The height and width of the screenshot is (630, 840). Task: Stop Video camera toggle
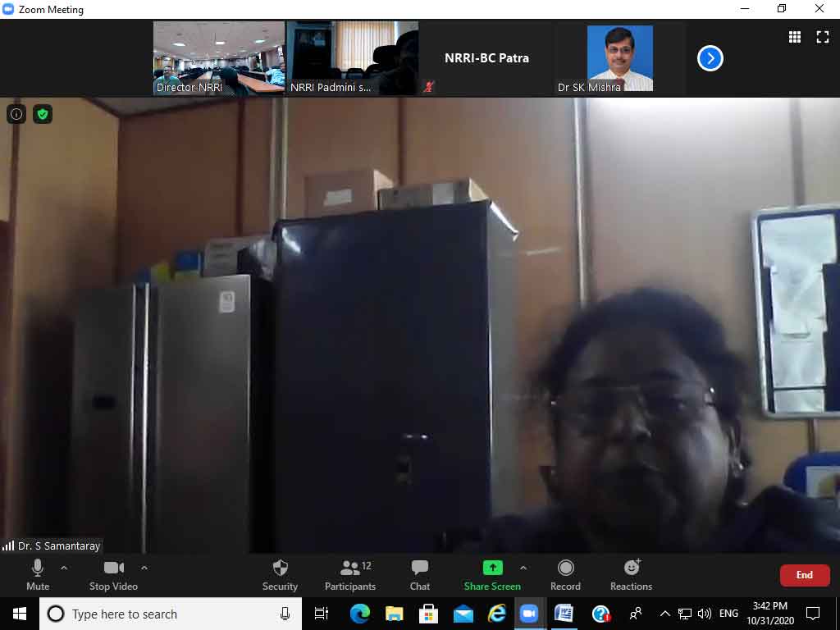tap(113, 575)
